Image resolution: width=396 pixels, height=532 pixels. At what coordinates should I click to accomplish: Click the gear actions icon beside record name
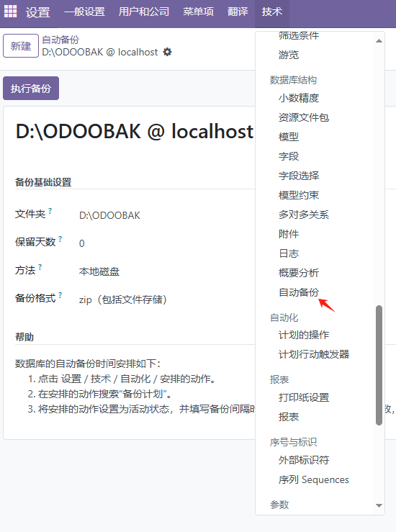tap(167, 52)
